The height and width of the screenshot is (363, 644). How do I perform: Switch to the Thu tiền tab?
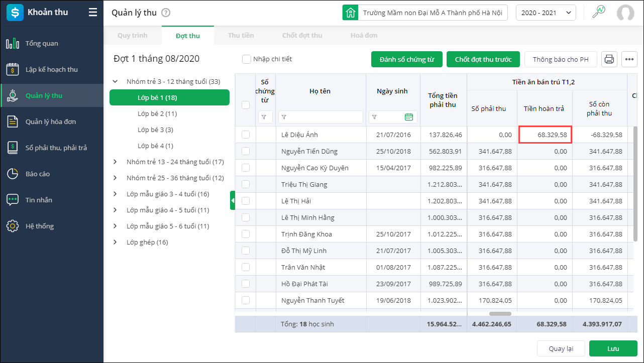coord(241,36)
